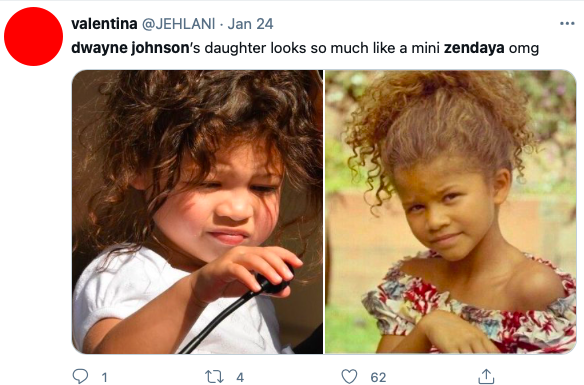Click the bold 'dwayne johnson' text
The height and width of the screenshot is (385, 584).
tap(130, 48)
